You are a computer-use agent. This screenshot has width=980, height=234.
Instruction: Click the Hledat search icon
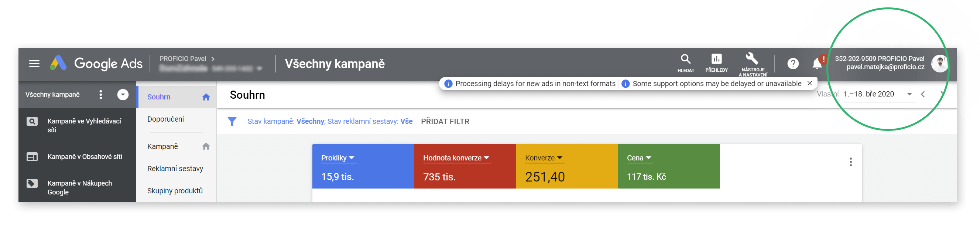pos(686,63)
